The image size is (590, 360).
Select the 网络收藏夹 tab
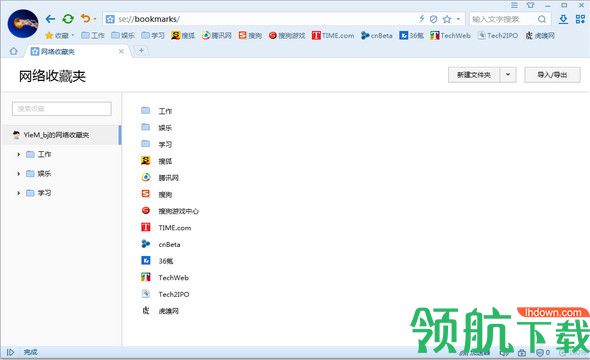[77, 52]
